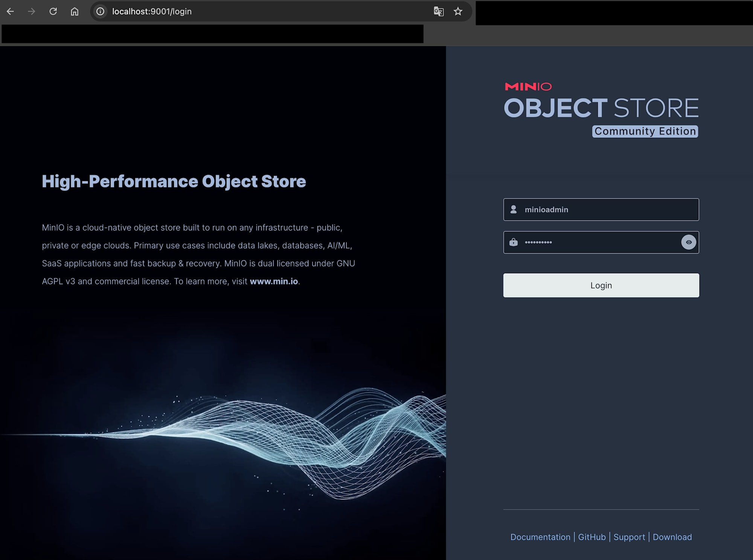Screen dimensions: 753x560
Task: Focus the masked password field
Action: [x=601, y=242]
